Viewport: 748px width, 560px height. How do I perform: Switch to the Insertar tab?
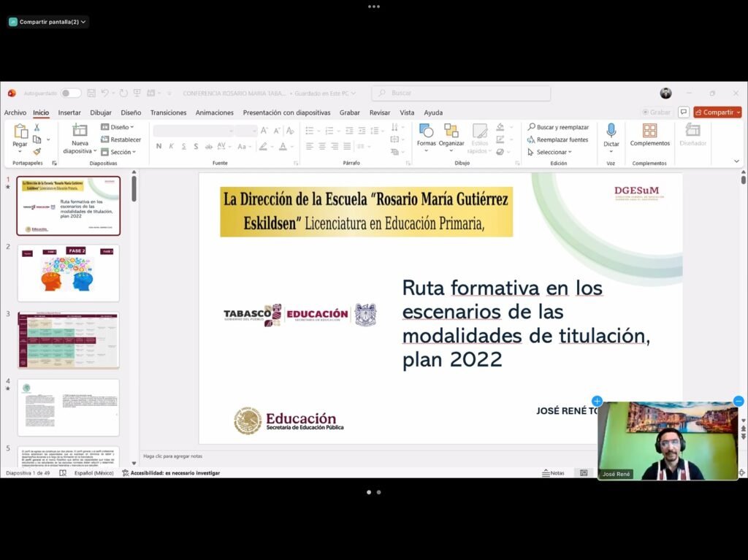coord(69,112)
